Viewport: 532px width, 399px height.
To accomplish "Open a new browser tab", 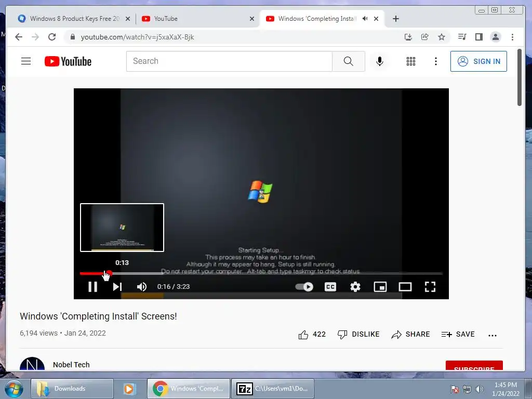I will pos(395,19).
